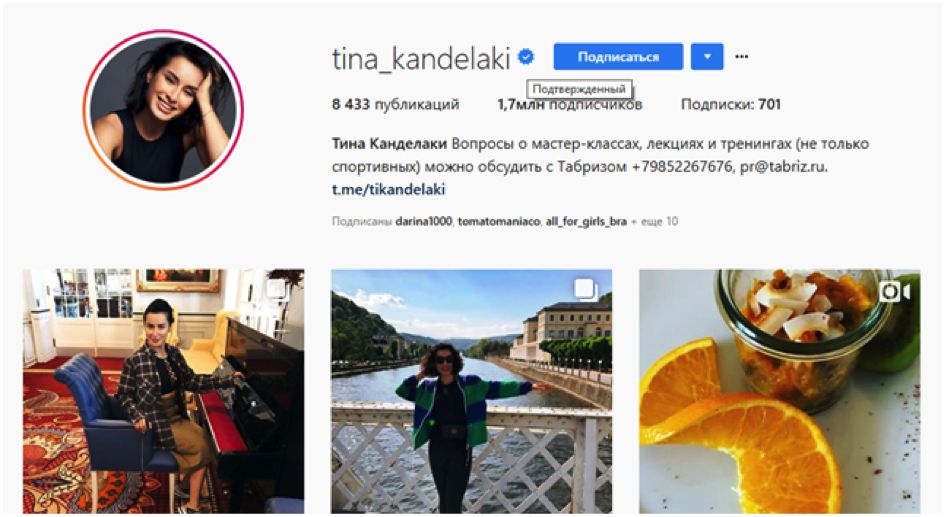
Task: Click the Подписаться follow button
Action: coord(618,57)
